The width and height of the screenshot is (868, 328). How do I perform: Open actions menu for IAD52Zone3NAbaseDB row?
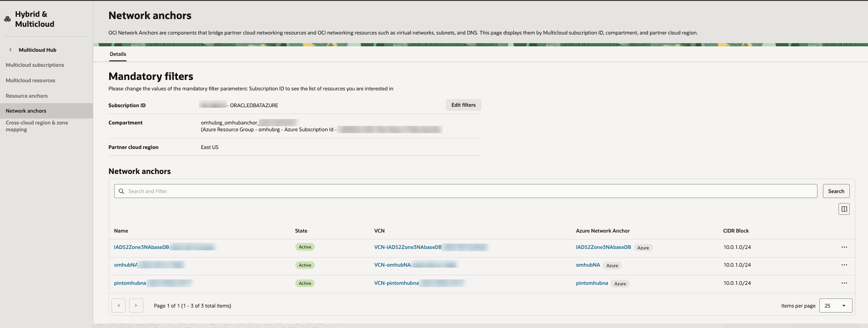(844, 247)
